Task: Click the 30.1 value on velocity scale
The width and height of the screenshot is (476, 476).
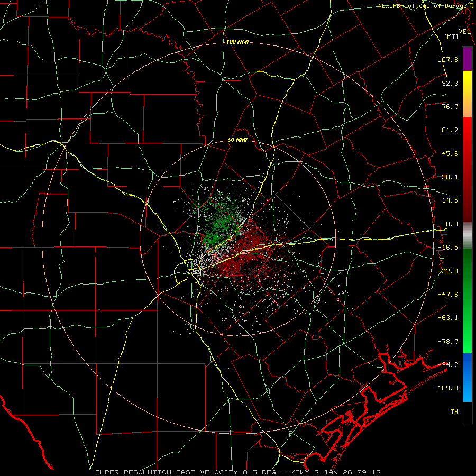Action: coord(450,177)
